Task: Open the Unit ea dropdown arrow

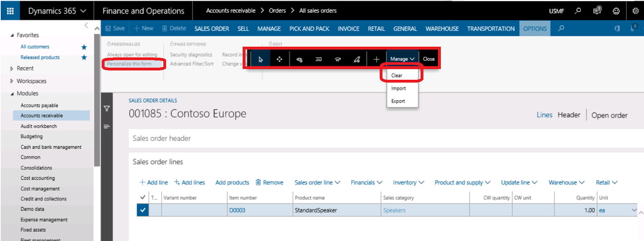Action: click(x=634, y=210)
